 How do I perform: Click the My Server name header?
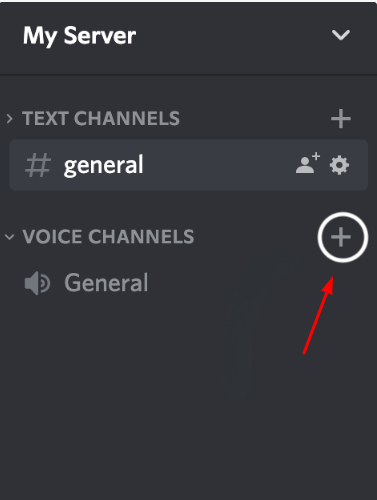tap(79, 36)
